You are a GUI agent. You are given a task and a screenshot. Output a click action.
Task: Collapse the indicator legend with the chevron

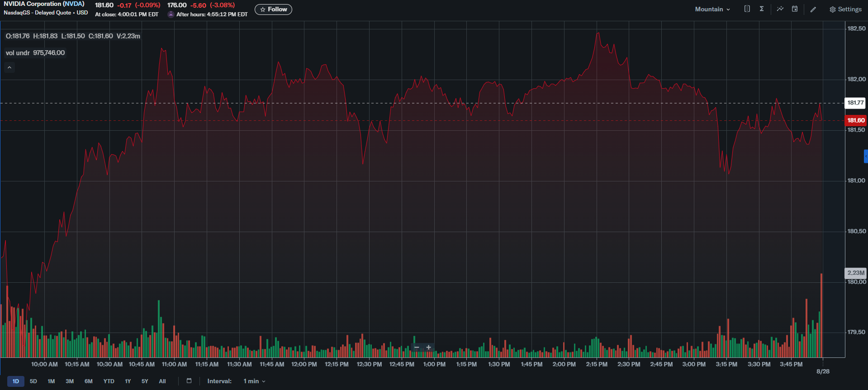pyautogui.click(x=9, y=68)
